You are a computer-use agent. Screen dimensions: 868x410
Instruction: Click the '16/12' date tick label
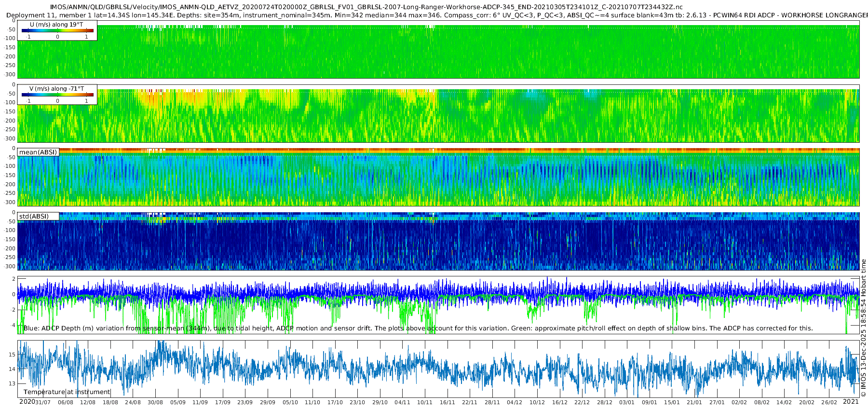click(560, 402)
